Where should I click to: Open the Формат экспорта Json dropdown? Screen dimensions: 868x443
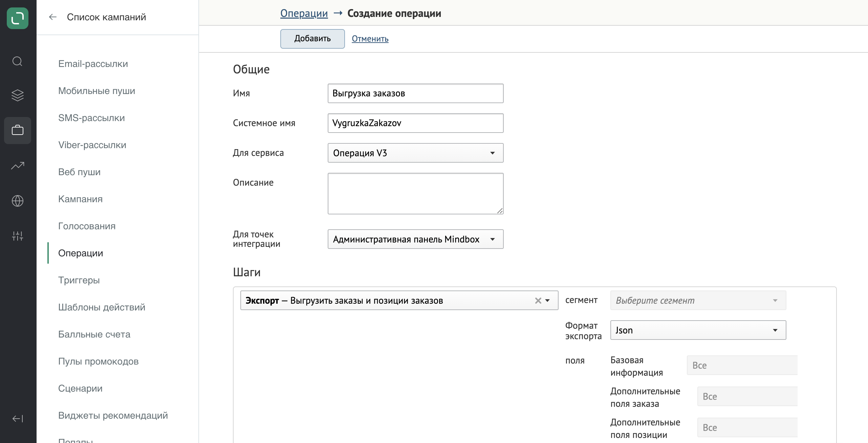tap(698, 330)
